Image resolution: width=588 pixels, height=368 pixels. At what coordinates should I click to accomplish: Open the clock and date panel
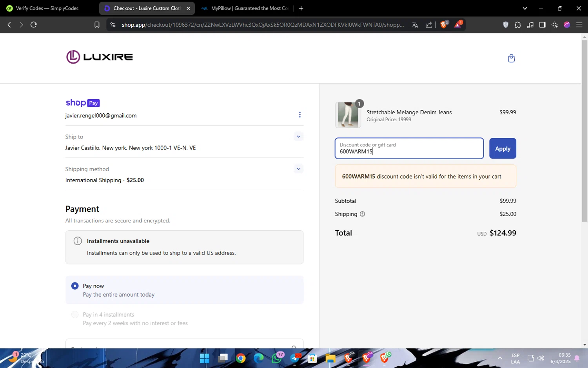pos(561,358)
